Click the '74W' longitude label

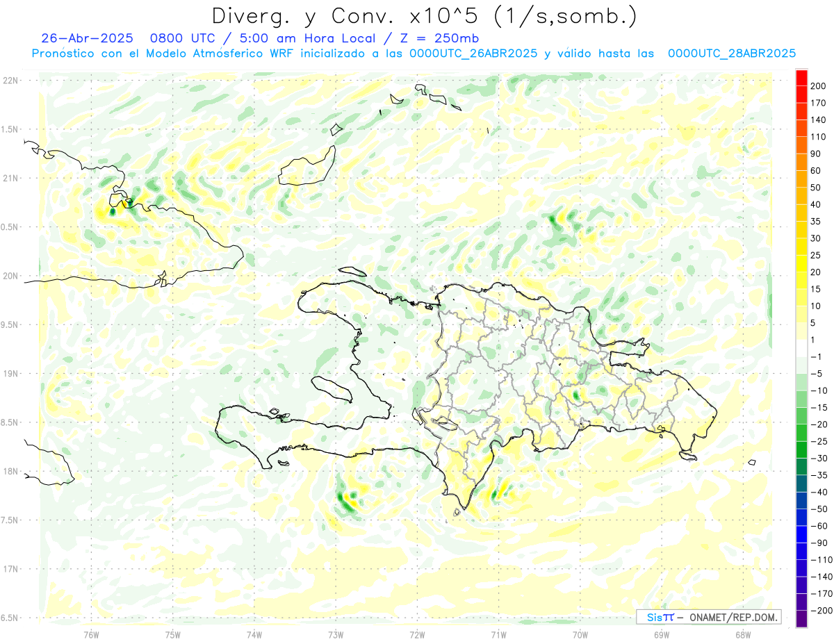[x=254, y=634]
